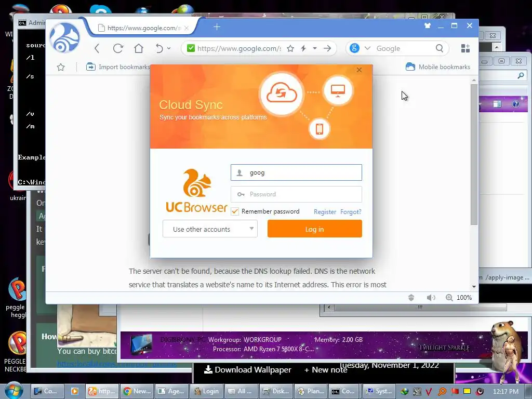Click the Password field

click(296, 194)
